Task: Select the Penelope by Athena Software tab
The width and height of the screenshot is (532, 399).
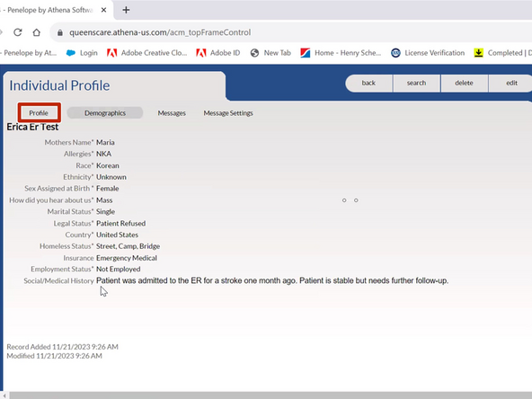Action: pos(49,10)
